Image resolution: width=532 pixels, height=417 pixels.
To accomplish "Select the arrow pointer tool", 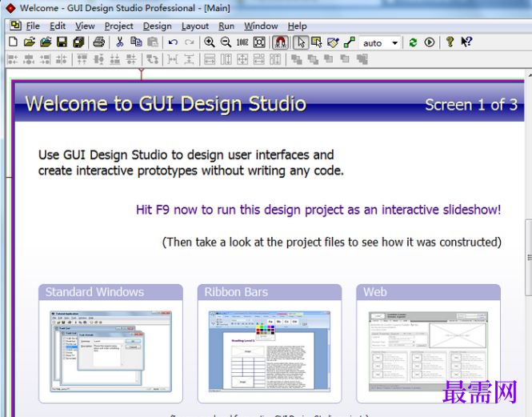I will [301, 42].
